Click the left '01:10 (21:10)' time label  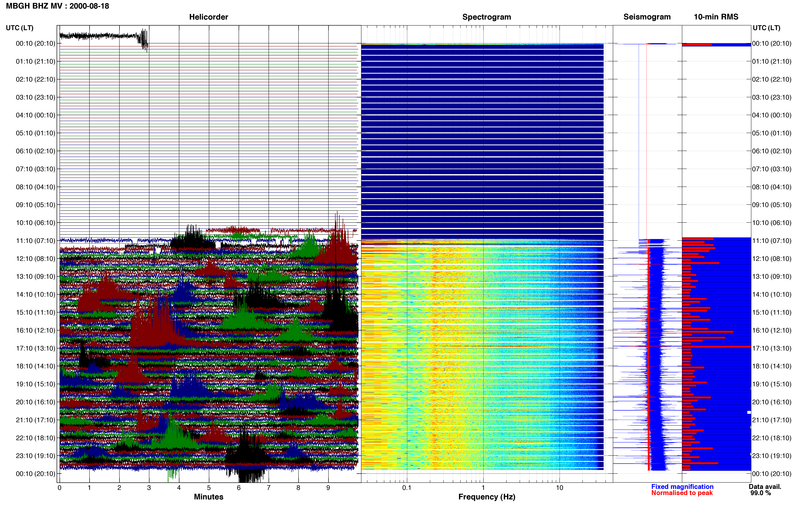coord(36,61)
